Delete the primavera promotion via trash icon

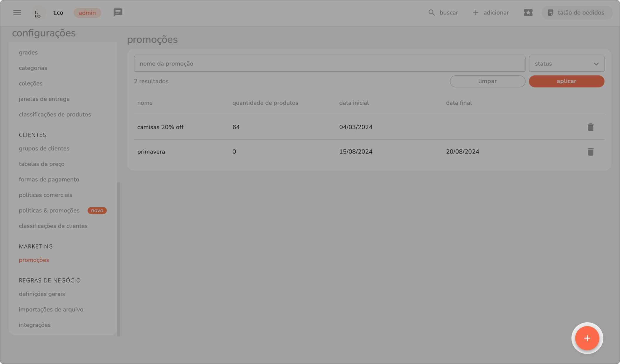[590, 152]
